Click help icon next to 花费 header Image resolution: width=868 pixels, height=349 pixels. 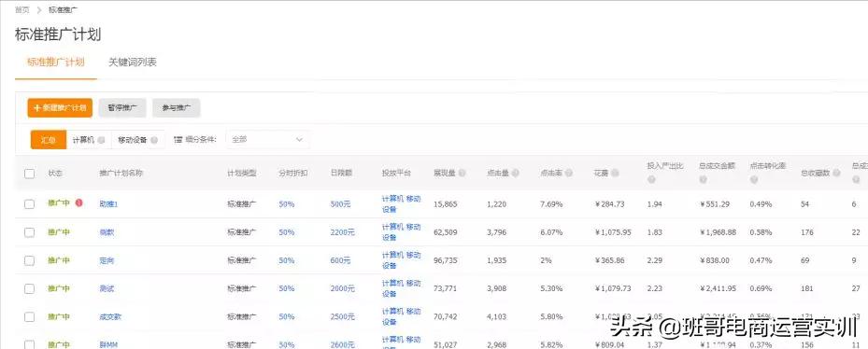(x=615, y=174)
